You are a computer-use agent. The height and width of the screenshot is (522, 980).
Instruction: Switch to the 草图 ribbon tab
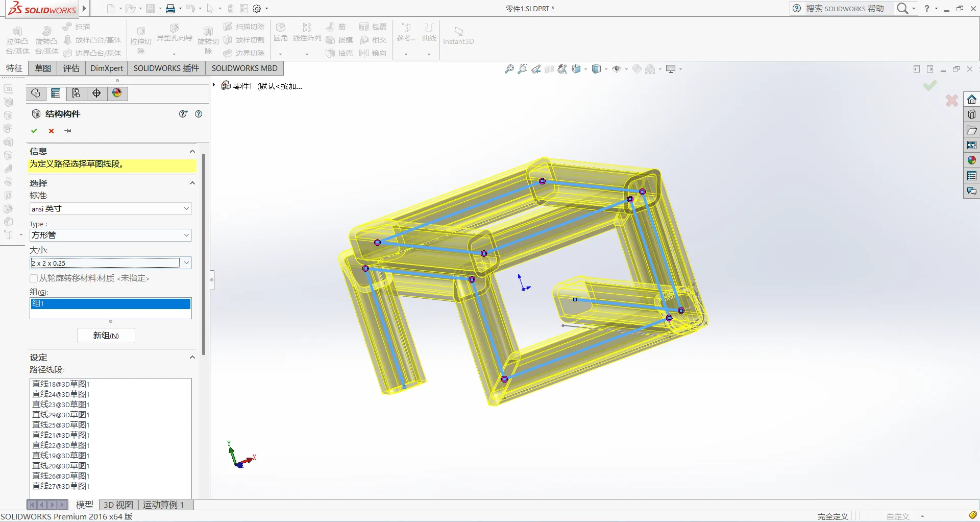tap(43, 68)
